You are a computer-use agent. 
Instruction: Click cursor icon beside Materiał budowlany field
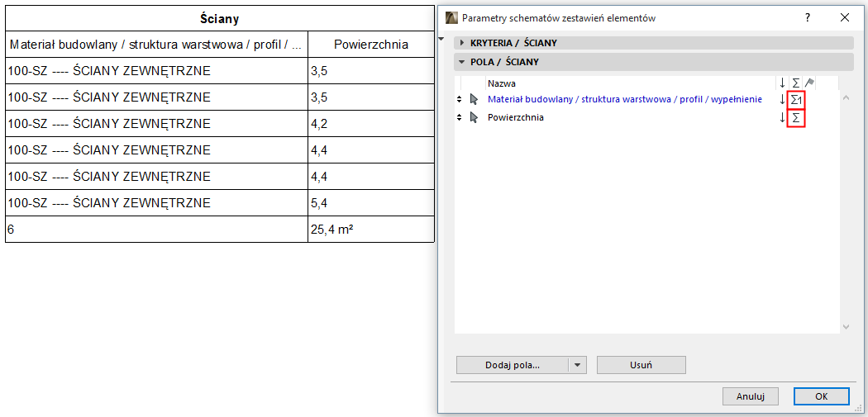(x=474, y=100)
